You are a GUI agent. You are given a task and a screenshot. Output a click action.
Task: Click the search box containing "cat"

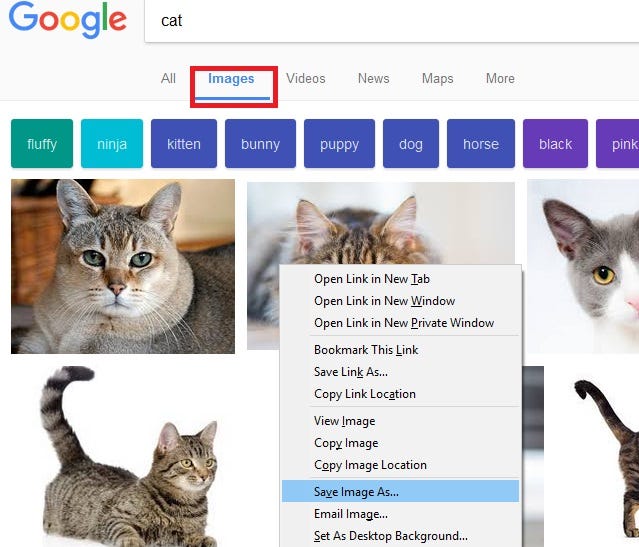point(392,21)
